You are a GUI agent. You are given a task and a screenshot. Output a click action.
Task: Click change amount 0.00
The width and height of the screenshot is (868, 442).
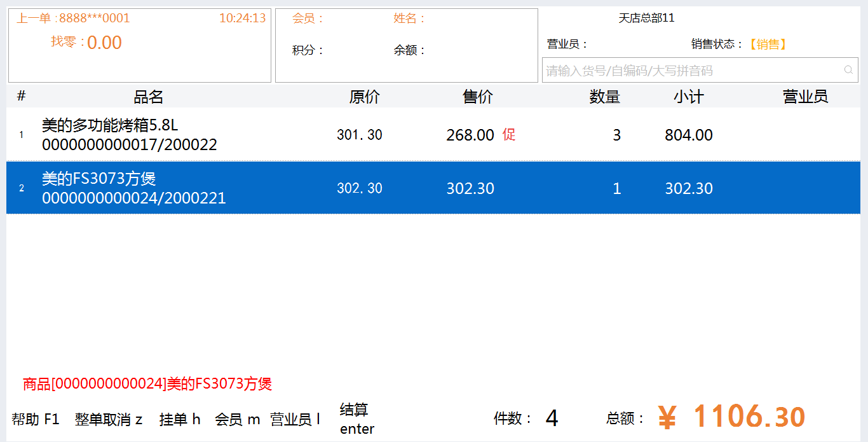click(104, 43)
